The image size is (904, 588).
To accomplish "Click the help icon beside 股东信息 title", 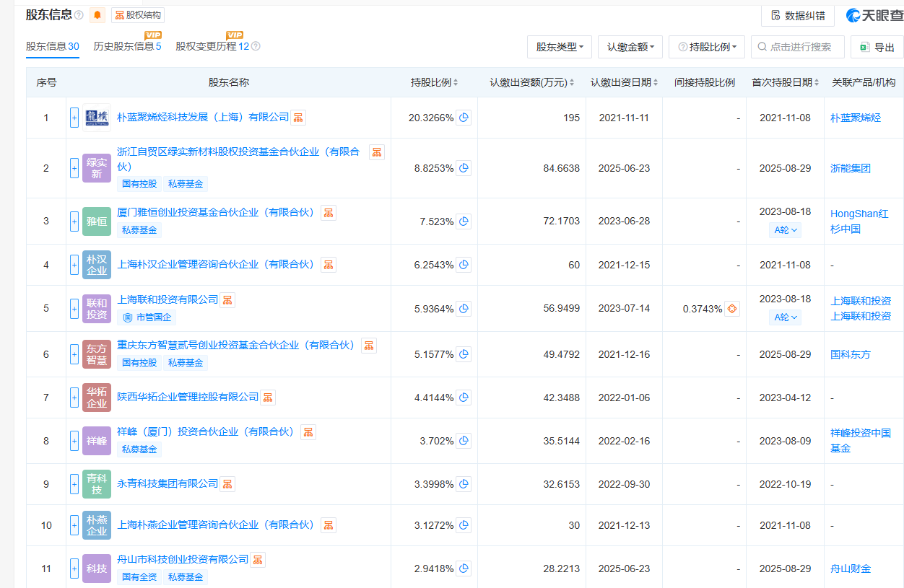I will [79, 15].
